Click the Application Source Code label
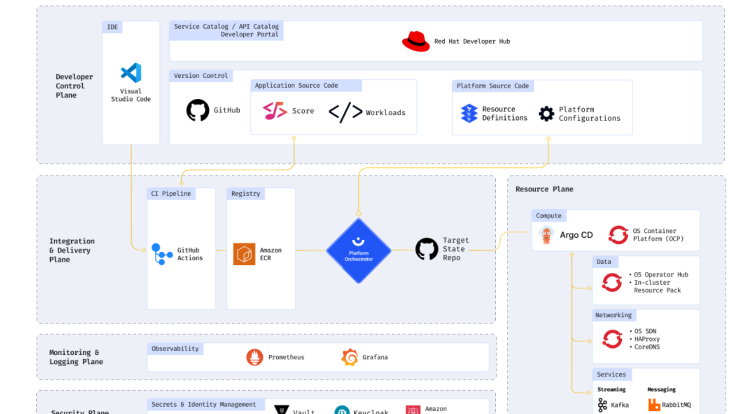 306,85
